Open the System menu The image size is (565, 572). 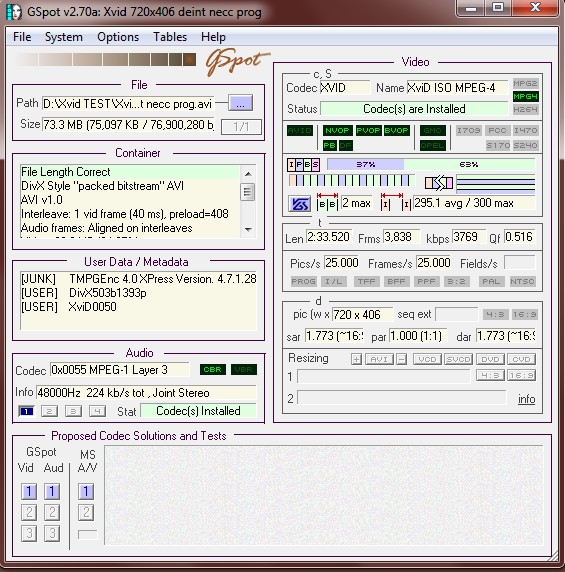(x=63, y=37)
